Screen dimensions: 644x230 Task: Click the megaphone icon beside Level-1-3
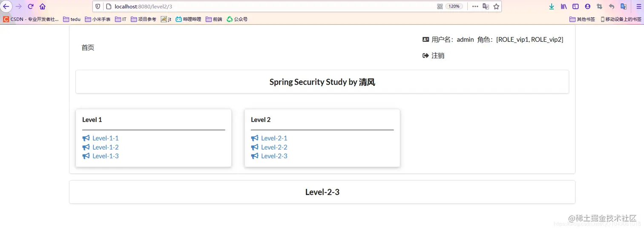point(86,156)
